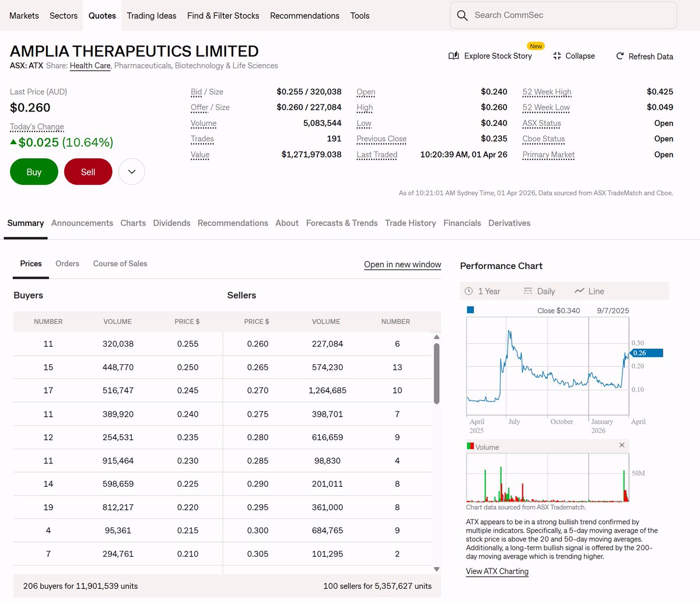The height and width of the screenshot is (604, 700).
Task: Click the blue series legend square
Action: 471,310
